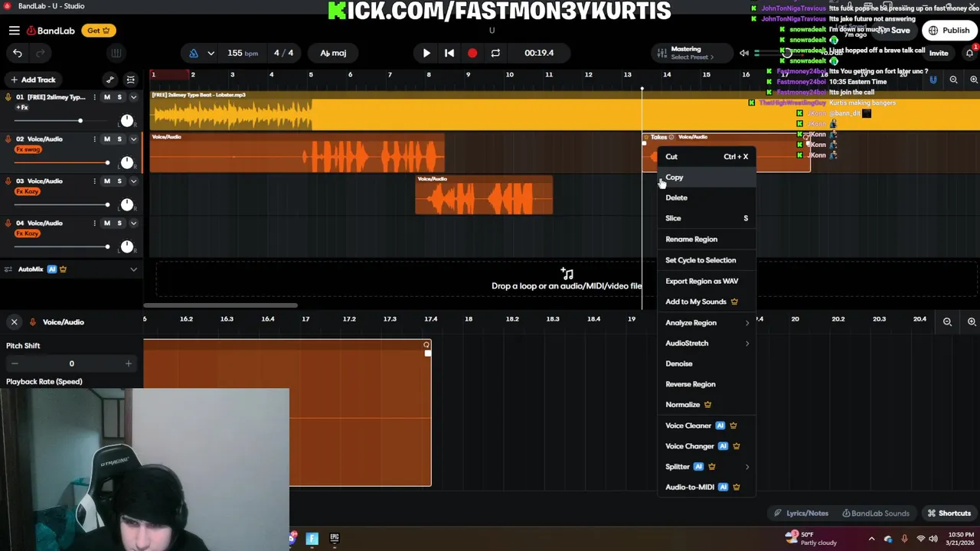Solo track 01 with its S button
The image size is (980, 551).
click(119, 97)
